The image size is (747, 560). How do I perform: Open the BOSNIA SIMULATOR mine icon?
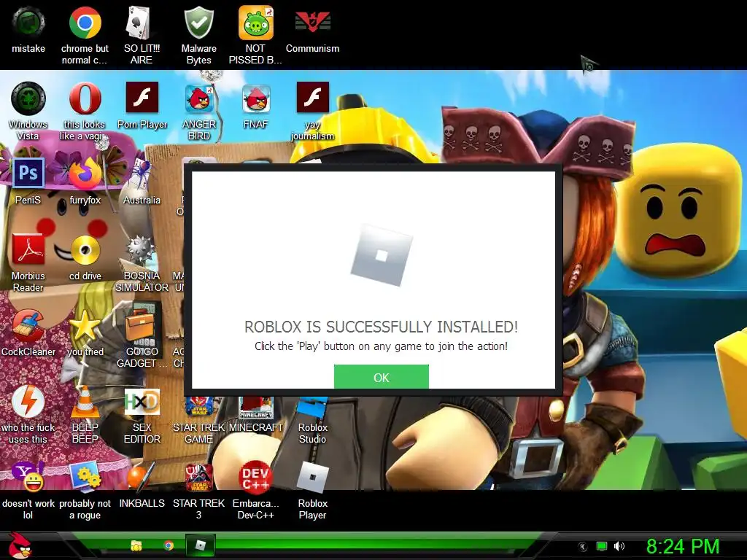(142, 262)
